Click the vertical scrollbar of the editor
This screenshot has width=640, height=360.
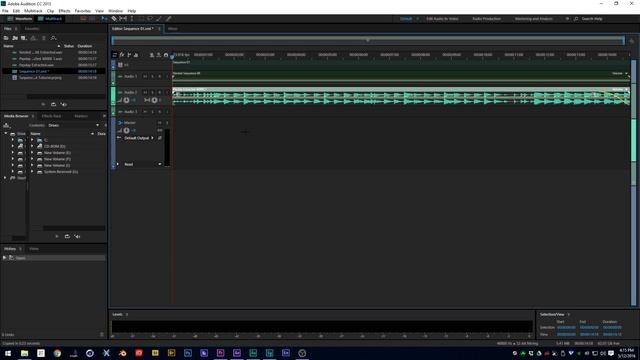(633, 182)
